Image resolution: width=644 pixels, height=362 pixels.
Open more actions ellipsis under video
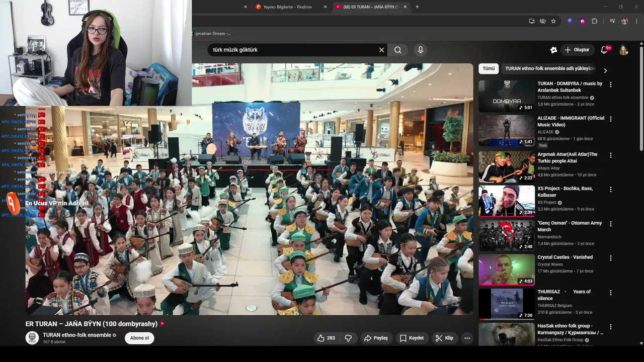click(x=467, y=338)
